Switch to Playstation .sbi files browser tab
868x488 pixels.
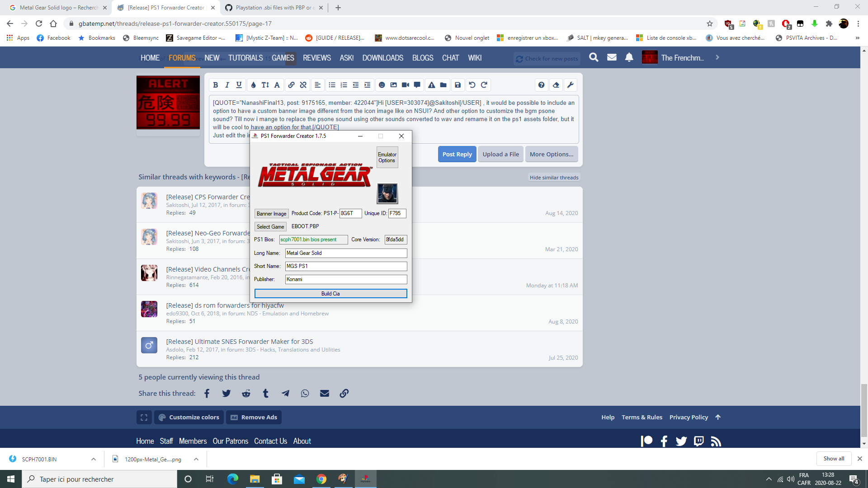(x=274, y=8)
